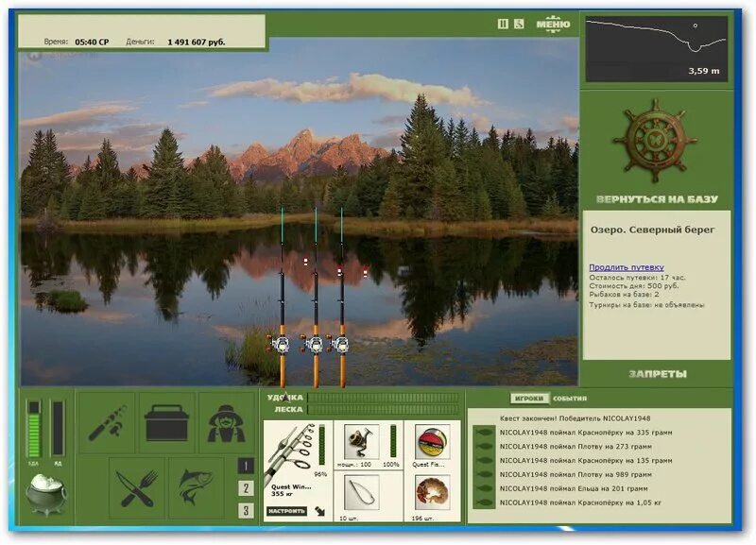Click 'Турниры на базе: не объявлены' text

646,305
